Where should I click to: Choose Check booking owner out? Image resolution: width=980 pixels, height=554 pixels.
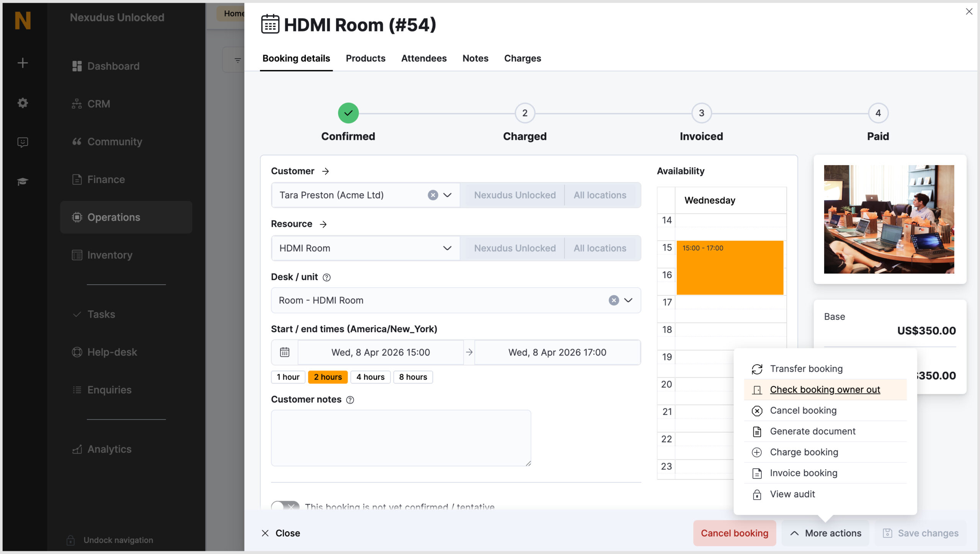(x=825, y=390)
